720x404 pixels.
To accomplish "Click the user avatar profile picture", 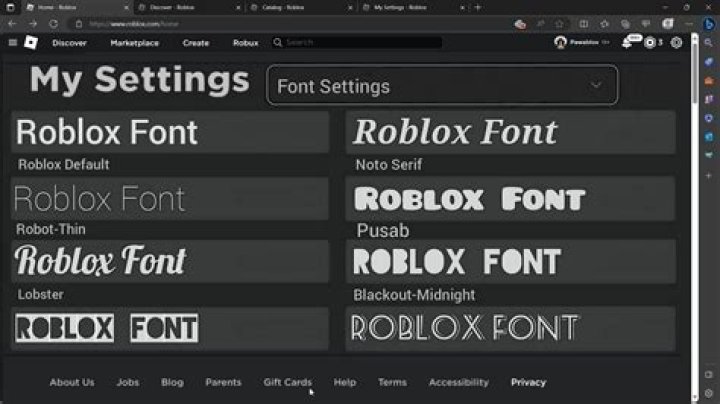I will coord(560,43).
